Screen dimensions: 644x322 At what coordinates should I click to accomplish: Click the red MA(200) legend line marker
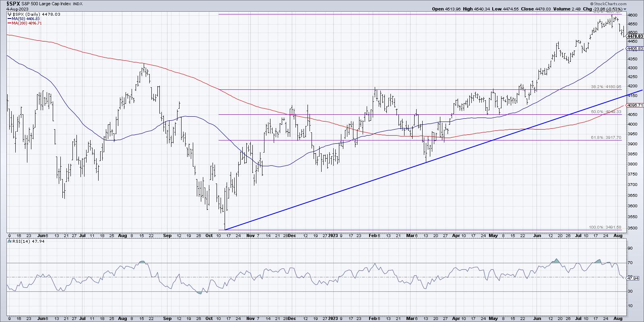[x=9, y=23]
